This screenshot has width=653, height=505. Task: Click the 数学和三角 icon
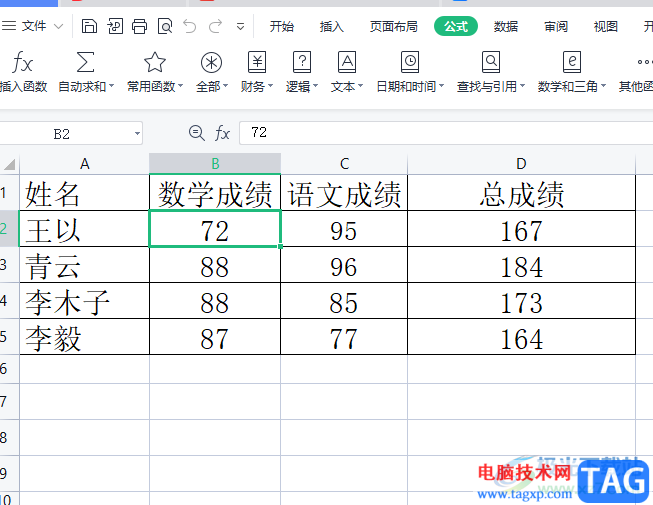tap(572, 62)
